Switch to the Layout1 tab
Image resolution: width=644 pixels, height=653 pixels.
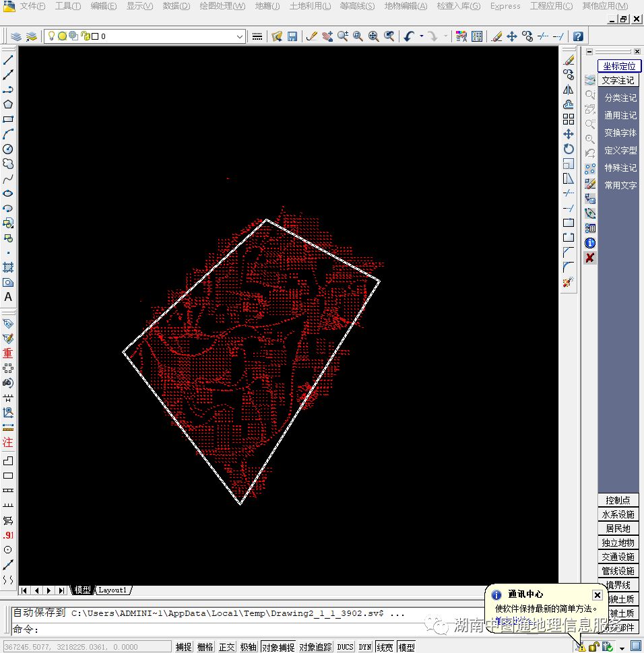[112, 590]
